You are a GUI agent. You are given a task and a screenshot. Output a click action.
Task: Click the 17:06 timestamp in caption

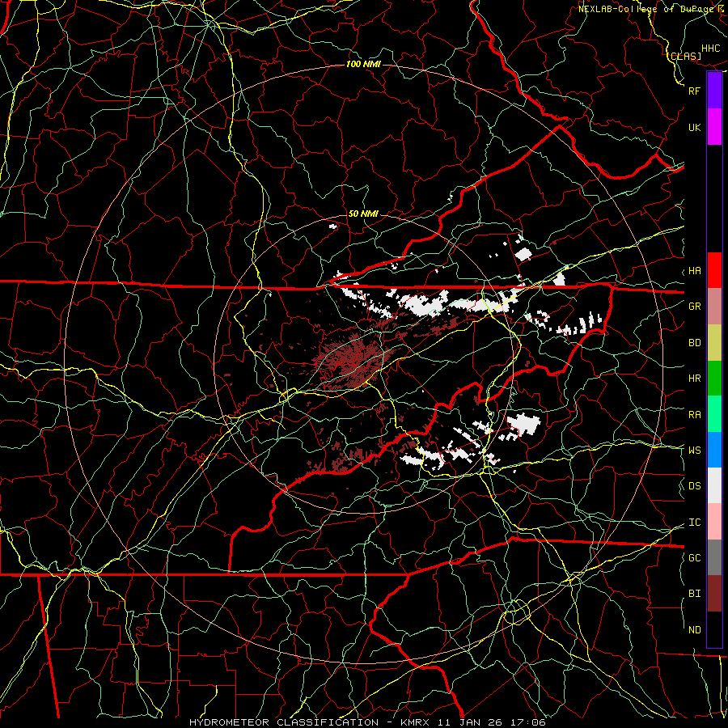click(529, 722)
